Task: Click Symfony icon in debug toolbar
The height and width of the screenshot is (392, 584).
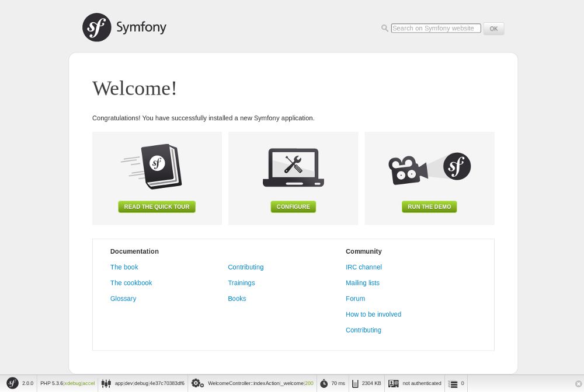Action: (x=12, y=383)
